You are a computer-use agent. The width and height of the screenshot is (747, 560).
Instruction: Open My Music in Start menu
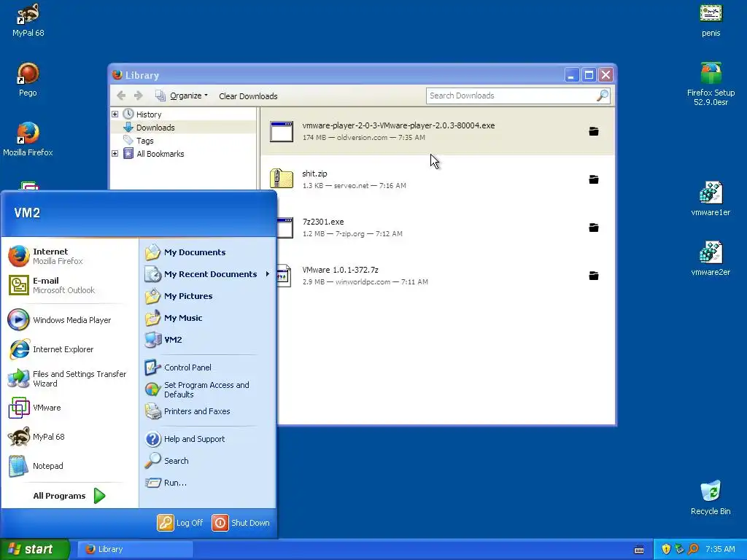[207, 318]
